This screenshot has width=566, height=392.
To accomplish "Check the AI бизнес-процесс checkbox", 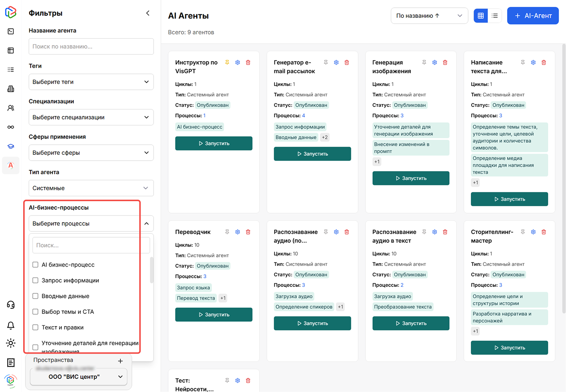I will [x=36, y=265].
